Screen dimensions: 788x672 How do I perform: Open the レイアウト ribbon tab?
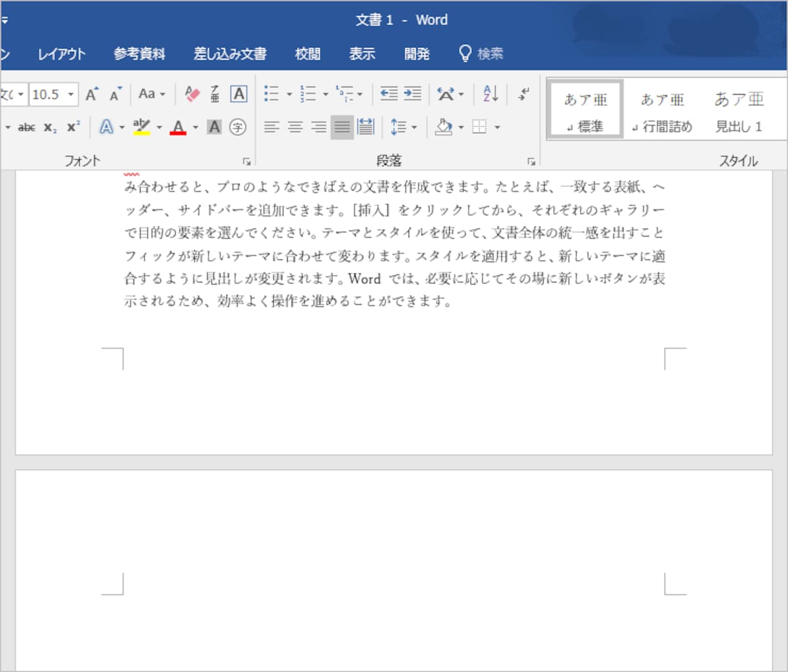tap(61, 54)
